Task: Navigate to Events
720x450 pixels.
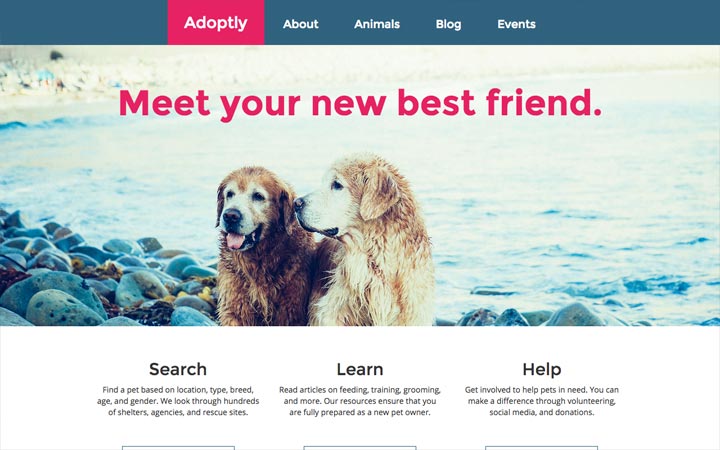Action: tap(516, 24)
